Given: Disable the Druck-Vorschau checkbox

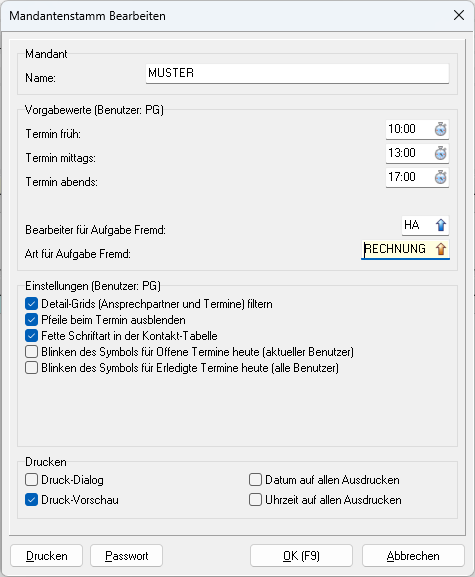Looking at the screenshot, I should tap(32, 500).
